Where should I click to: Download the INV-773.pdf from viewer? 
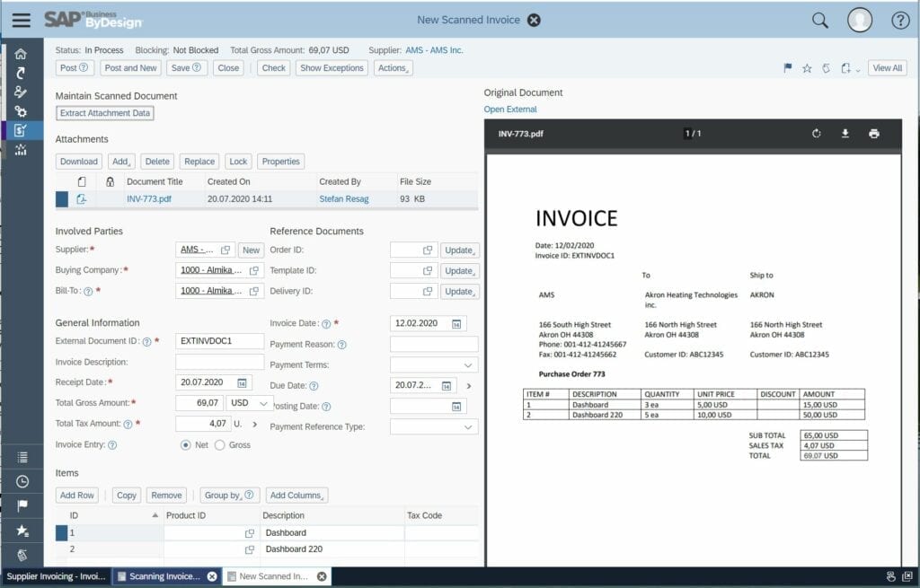[x=845, y=134]
